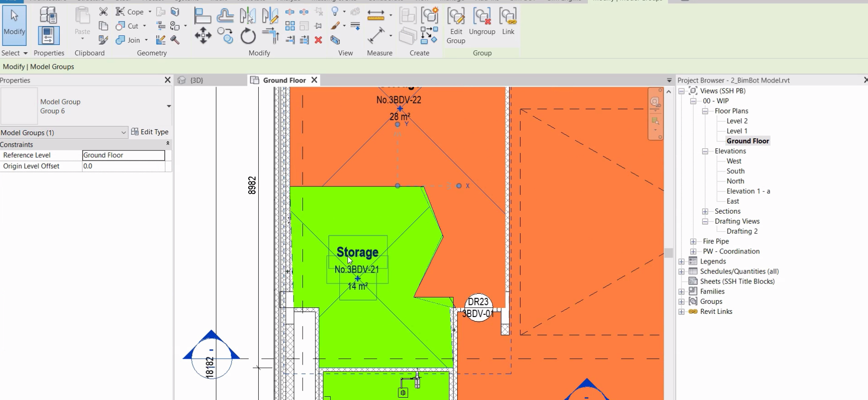Open the Model Group type selector dropdown
This screenshot has width=868, height=400.
click(x=169, y=106)
